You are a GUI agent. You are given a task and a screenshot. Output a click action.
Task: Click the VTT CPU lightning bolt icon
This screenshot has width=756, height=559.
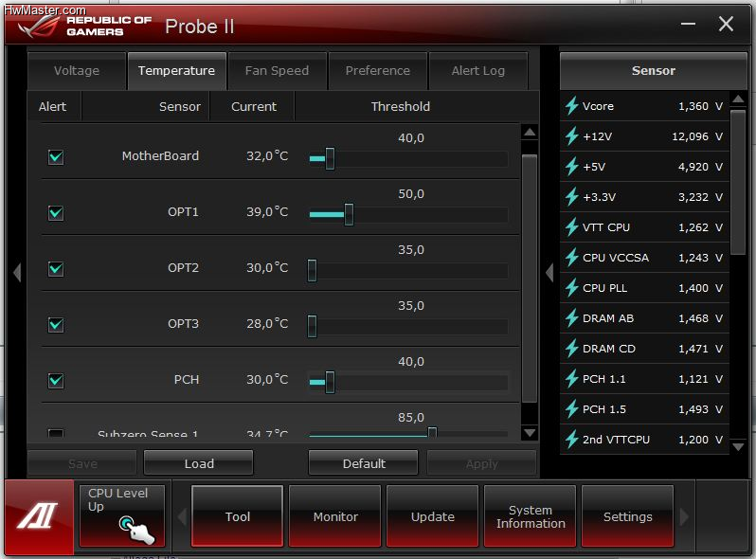pyautogui.click(x=572, y=227)
